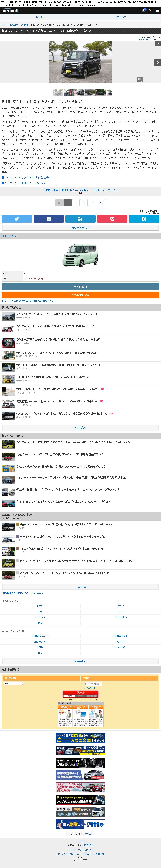Go to next photo with right arrow
This screenshot has width=161, height=868.
157,63
